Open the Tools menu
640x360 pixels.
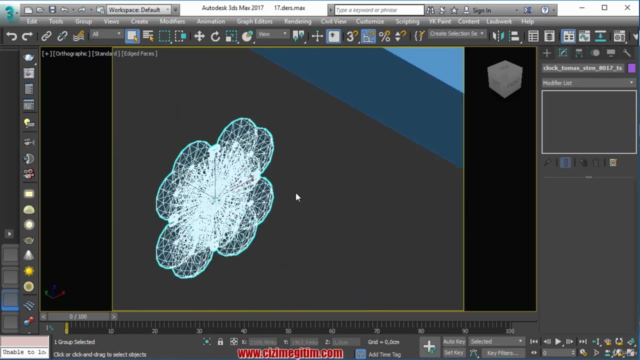56,21
